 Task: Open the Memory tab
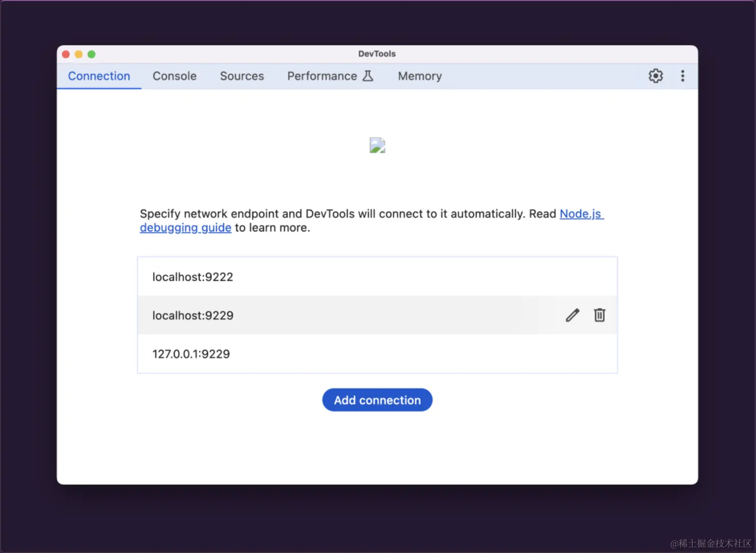(x=420, y=76)
